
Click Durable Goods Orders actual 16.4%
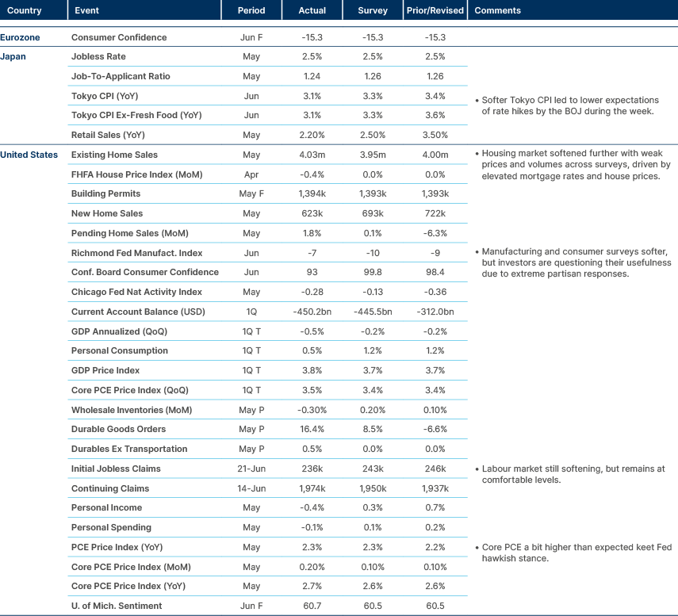(x=312, y=429)
